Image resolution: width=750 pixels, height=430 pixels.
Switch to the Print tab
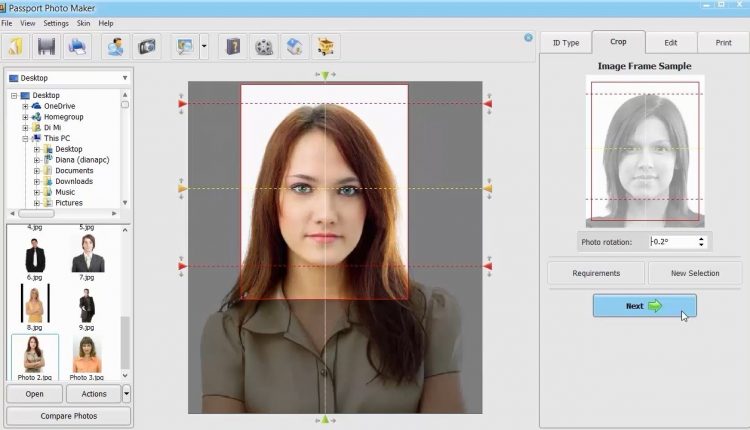(x=723, y=43)
